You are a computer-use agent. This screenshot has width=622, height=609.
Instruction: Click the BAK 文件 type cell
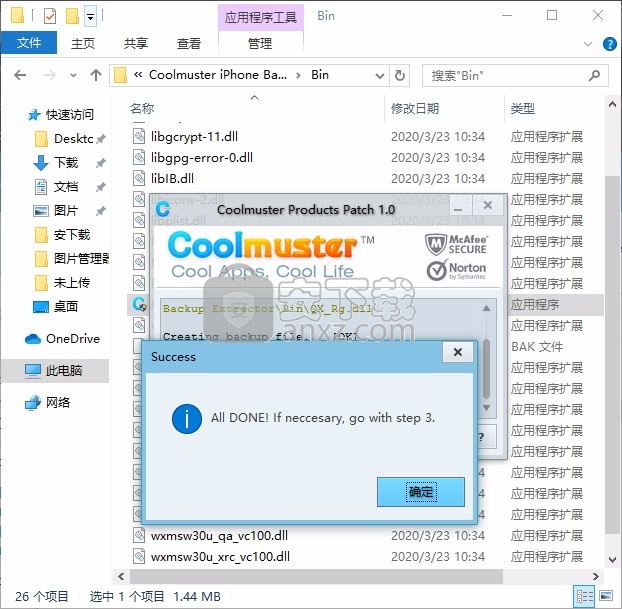click(x=537, y=346)
